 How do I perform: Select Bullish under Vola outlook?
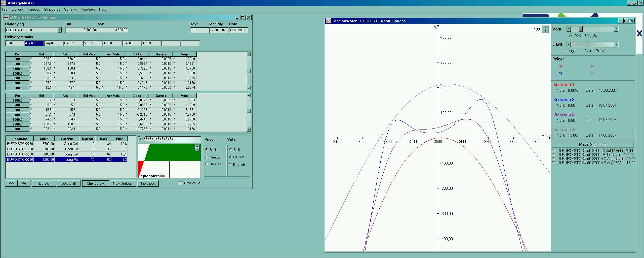[230, 150]
